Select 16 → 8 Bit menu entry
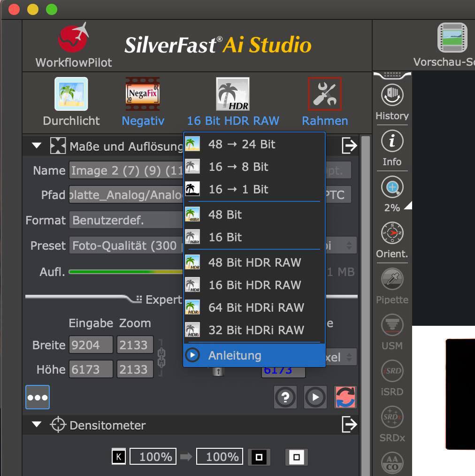This screenshot has width=475, height=476. tap(254, 167)
